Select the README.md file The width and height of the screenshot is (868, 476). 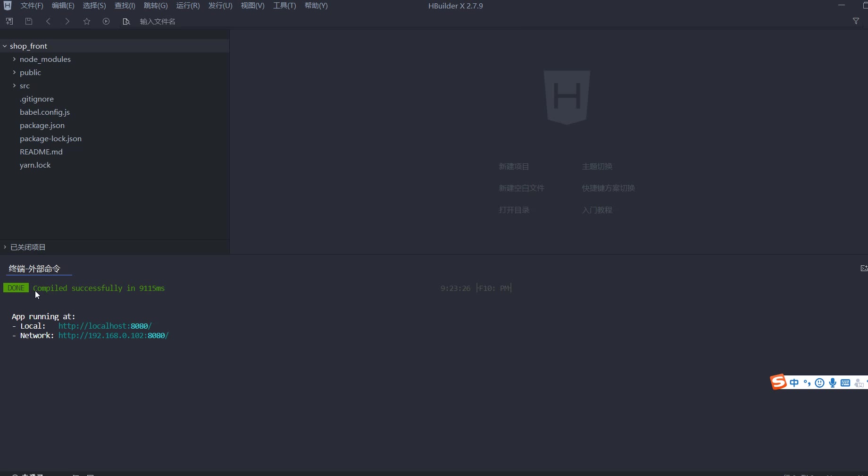click(x=41, y=152)
